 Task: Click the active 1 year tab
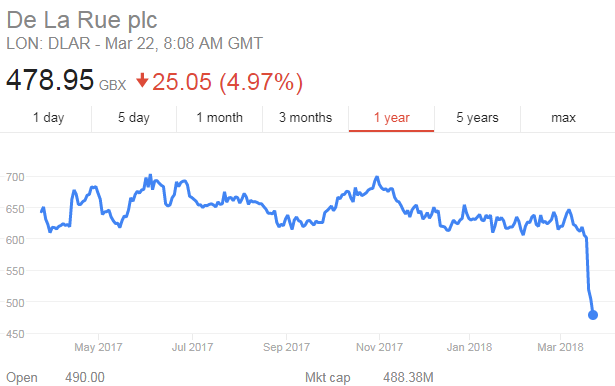point(391,118)
